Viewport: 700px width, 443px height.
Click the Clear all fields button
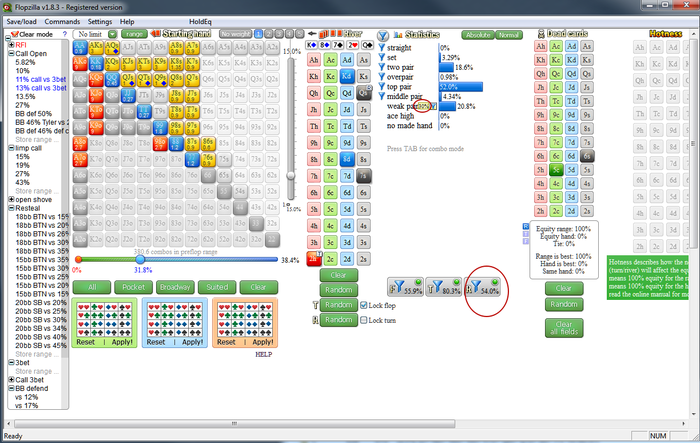tap(564, 328)
